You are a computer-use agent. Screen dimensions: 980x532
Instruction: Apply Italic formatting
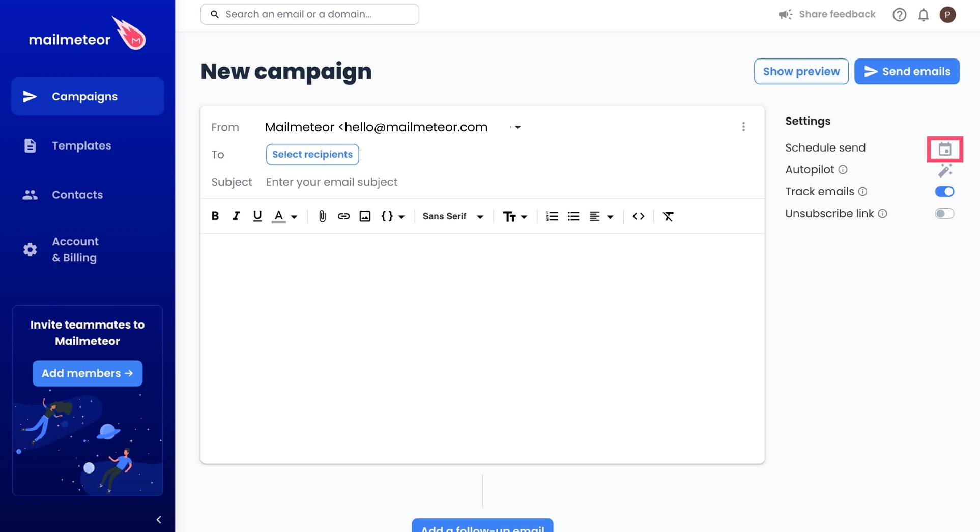pyautogui.click(x=236, y=216)
